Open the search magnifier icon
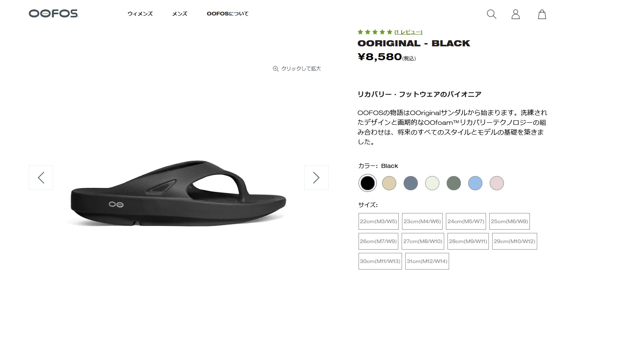 pos(491,14)
